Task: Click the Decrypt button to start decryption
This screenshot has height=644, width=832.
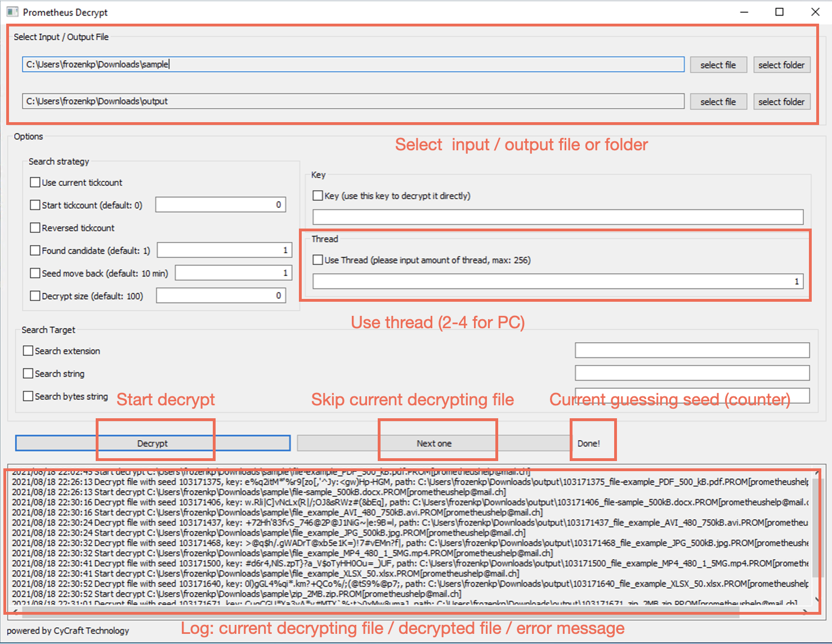Action: (153, 444)
